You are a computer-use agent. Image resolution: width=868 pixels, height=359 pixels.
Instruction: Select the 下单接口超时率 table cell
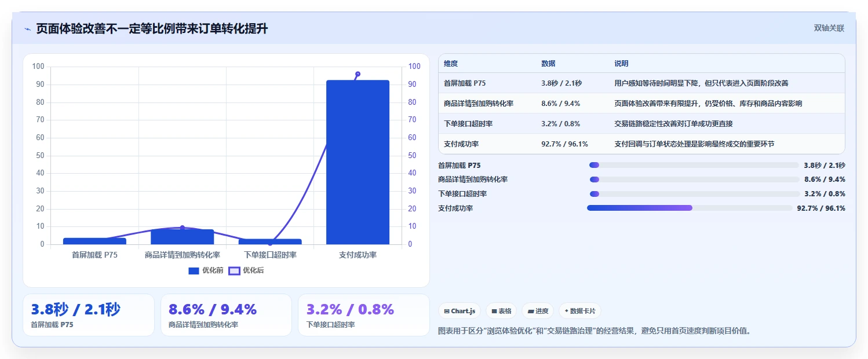(468, 124)
